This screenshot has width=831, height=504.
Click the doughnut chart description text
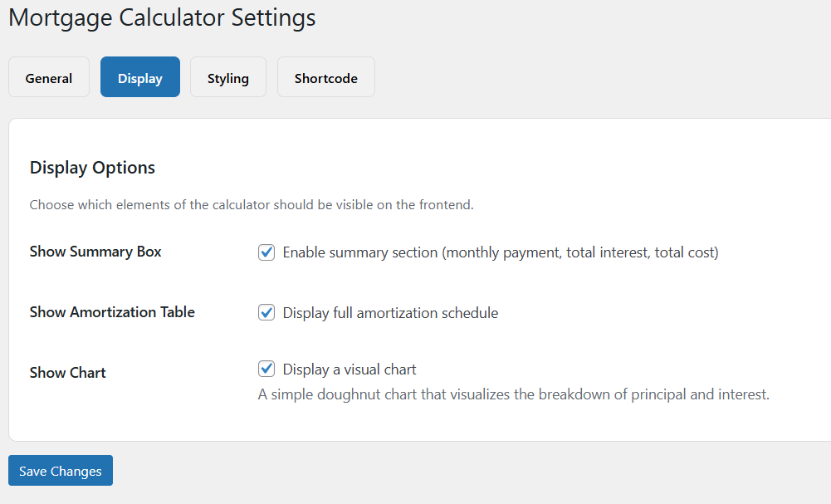click(513, 394)
